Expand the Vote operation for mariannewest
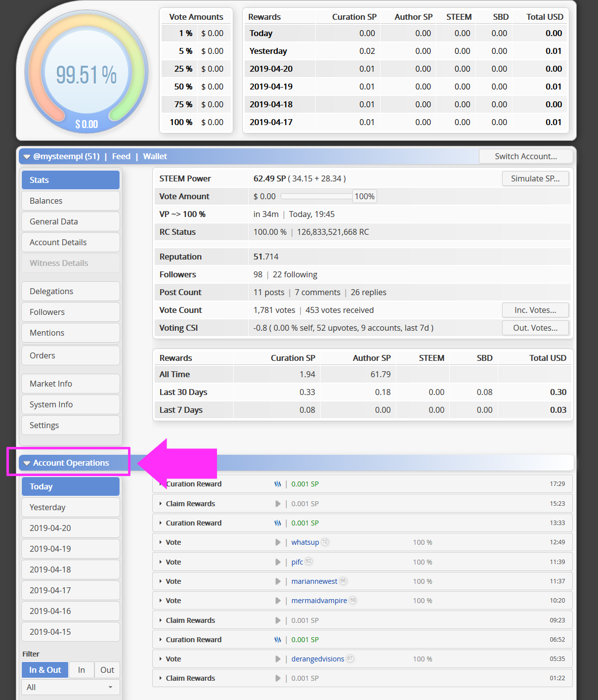The width and height of the screenshot is (598, 700). (x=161, y=581)
